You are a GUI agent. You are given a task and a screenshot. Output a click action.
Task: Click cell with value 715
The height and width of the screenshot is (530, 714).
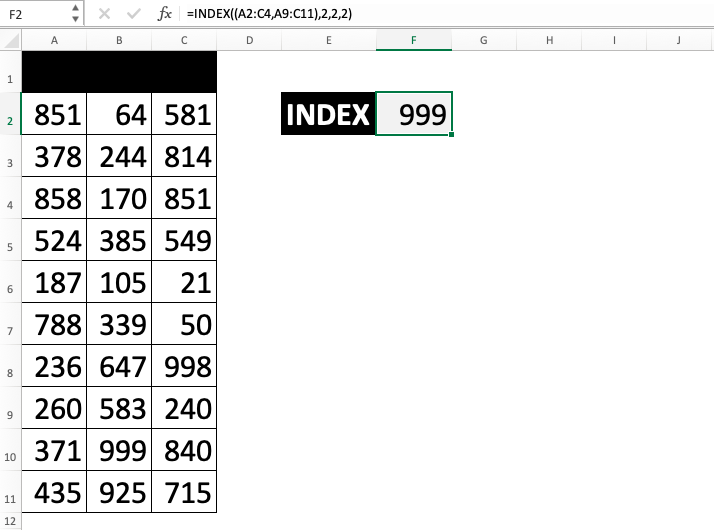click(184, 492)
